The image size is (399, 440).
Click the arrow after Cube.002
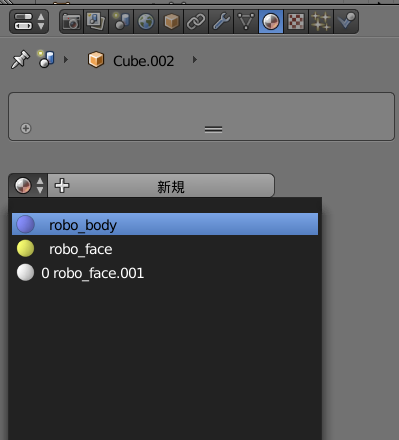pyautogui.click(x=195, y=60)
